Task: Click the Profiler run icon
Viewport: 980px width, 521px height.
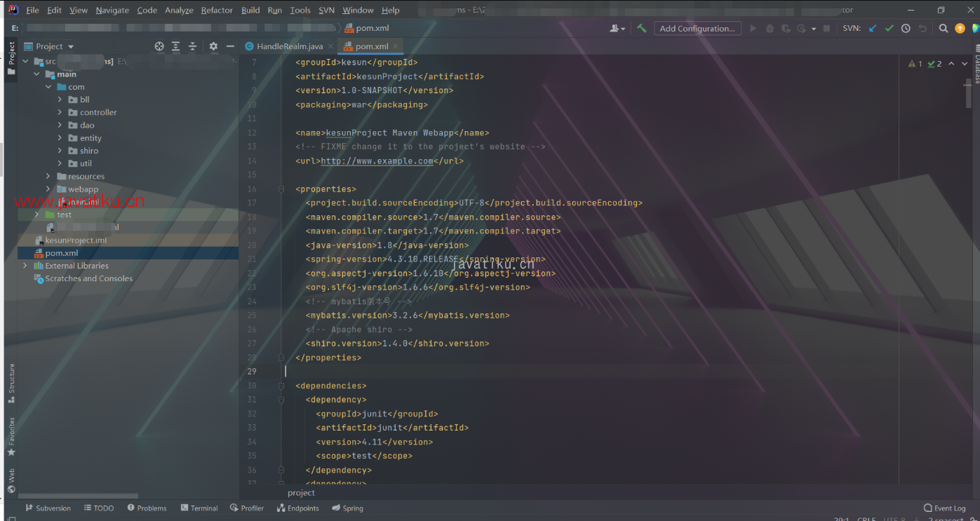Action: (801, 28)
